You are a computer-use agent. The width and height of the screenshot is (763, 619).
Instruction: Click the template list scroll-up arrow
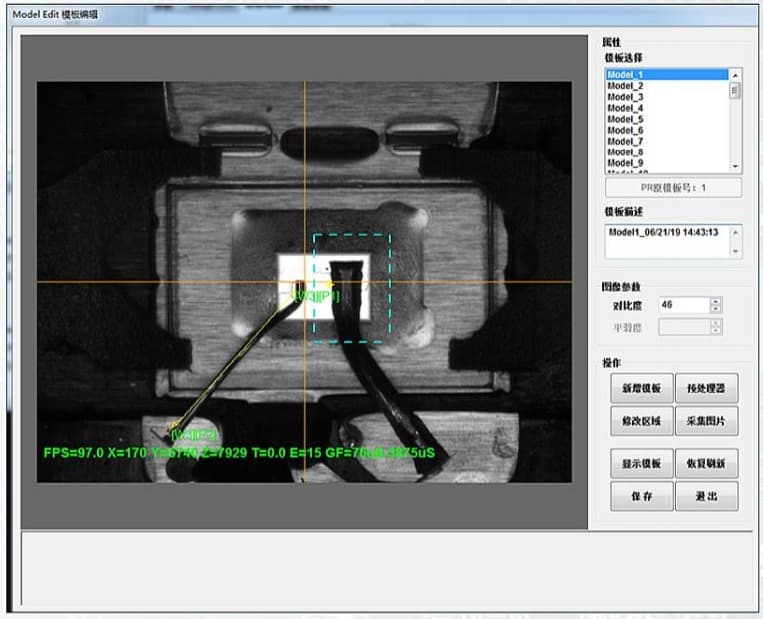click(x=735, y=75)
